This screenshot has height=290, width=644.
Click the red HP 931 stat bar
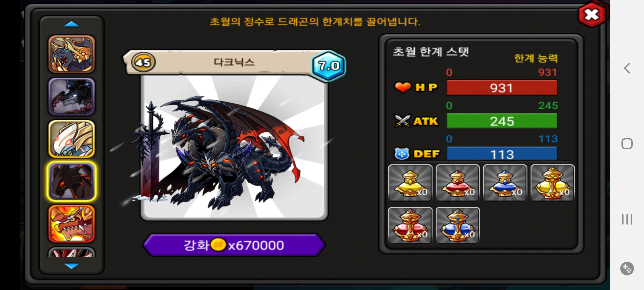tap(502, 88)
